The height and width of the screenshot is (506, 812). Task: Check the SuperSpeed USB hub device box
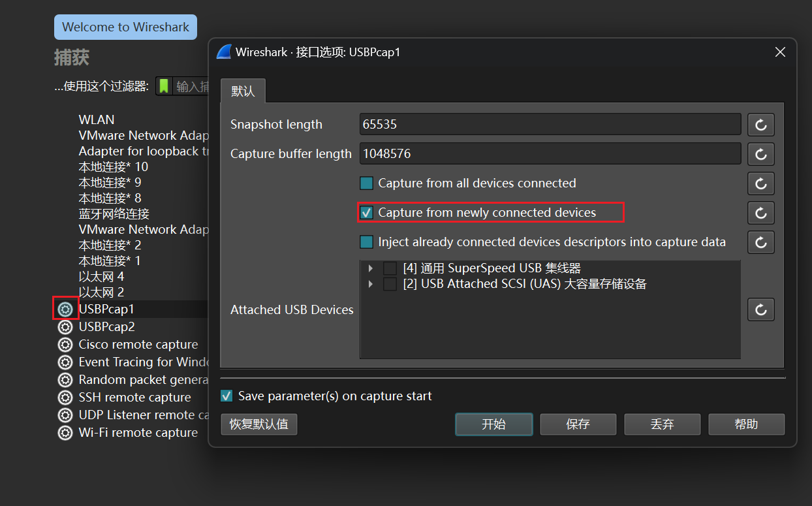point(390,268)
